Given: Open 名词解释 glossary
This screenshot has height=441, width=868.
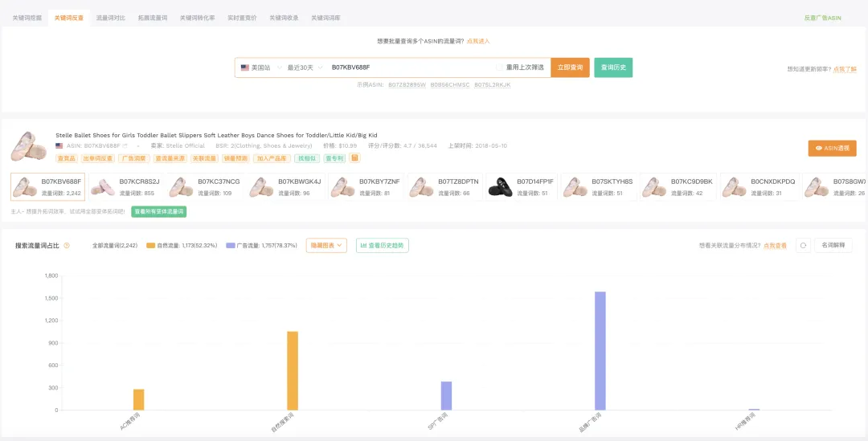Looking at the screenshot, I should point(833,246).
